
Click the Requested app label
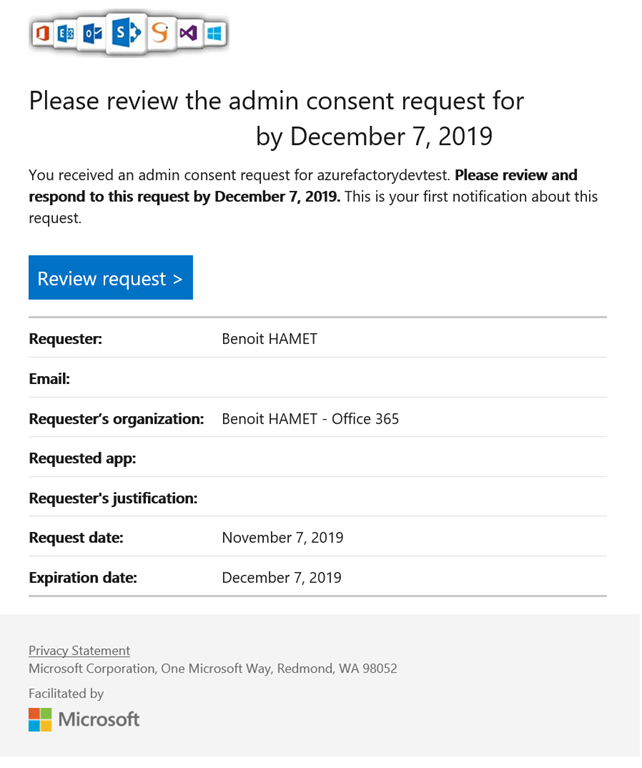point(82,459)
